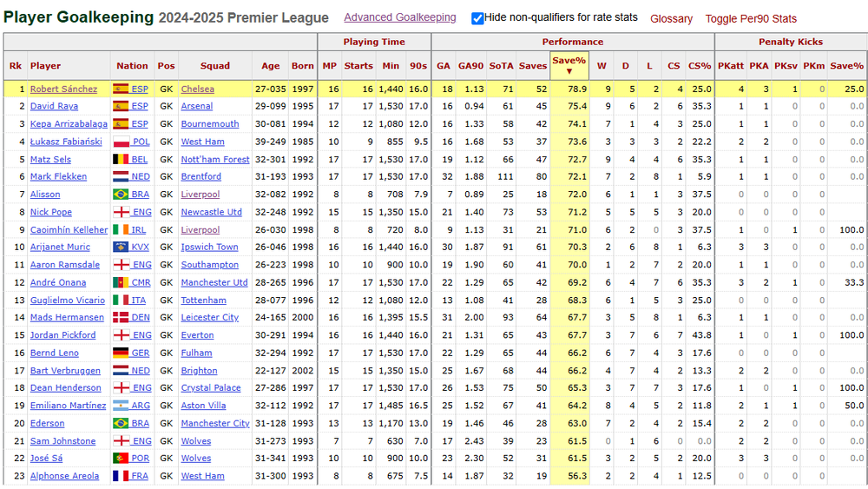The image size is (868, 489).
Task: Click England flag in Aaron Ramsdale row
Action: (121, 265)
